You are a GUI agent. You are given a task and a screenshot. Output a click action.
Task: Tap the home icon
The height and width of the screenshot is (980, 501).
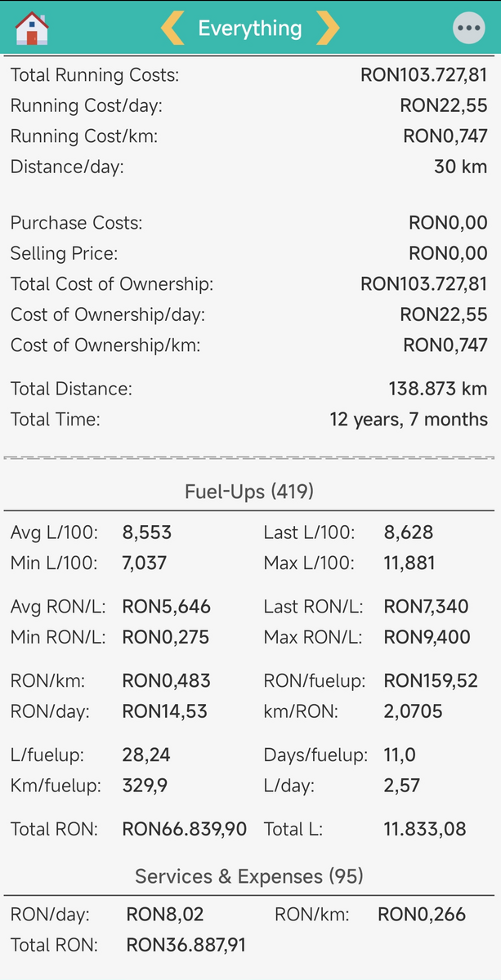click(x=32, y=29)
